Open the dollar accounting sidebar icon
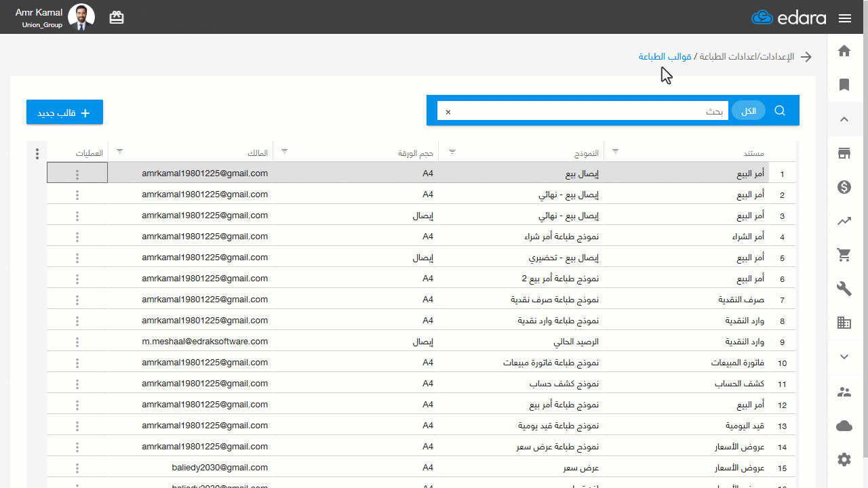Image resolution: width=868 pixels, height=488 pixels. click(x=844, y=187)
